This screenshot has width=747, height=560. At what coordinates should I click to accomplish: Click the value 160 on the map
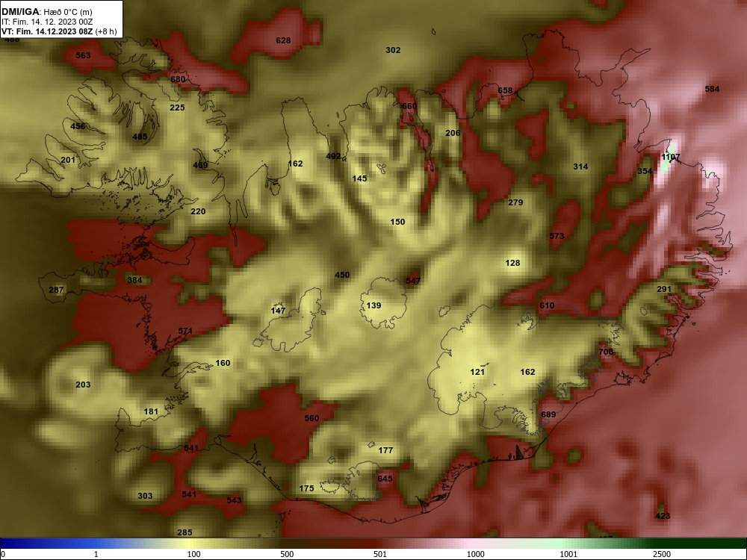point(223,364)
